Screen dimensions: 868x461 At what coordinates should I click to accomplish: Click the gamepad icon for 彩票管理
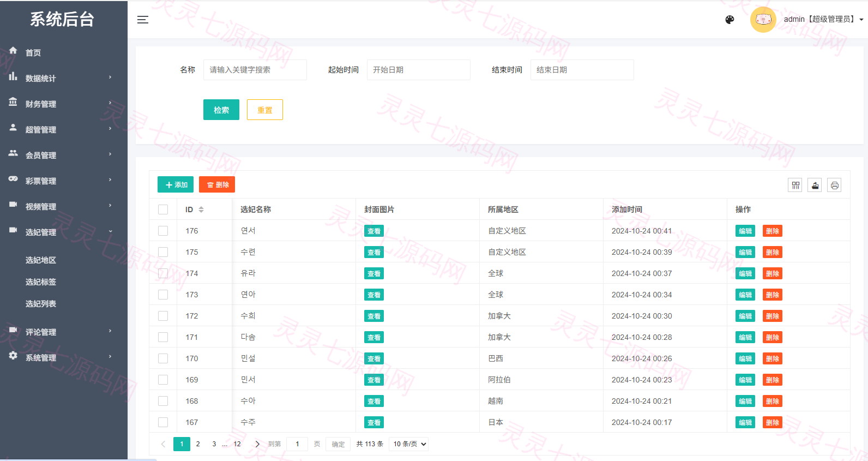13,179
